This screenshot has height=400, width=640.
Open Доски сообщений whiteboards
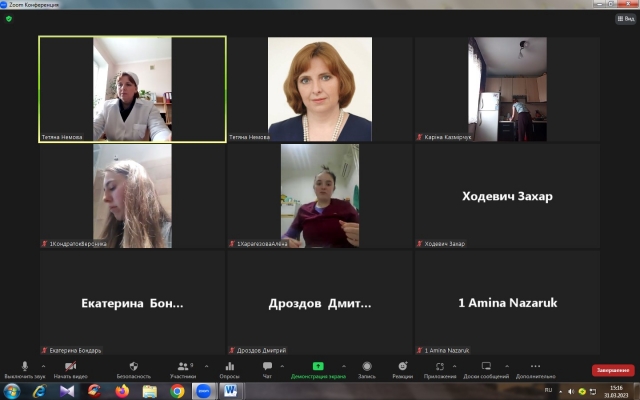(x=486, y=370)
